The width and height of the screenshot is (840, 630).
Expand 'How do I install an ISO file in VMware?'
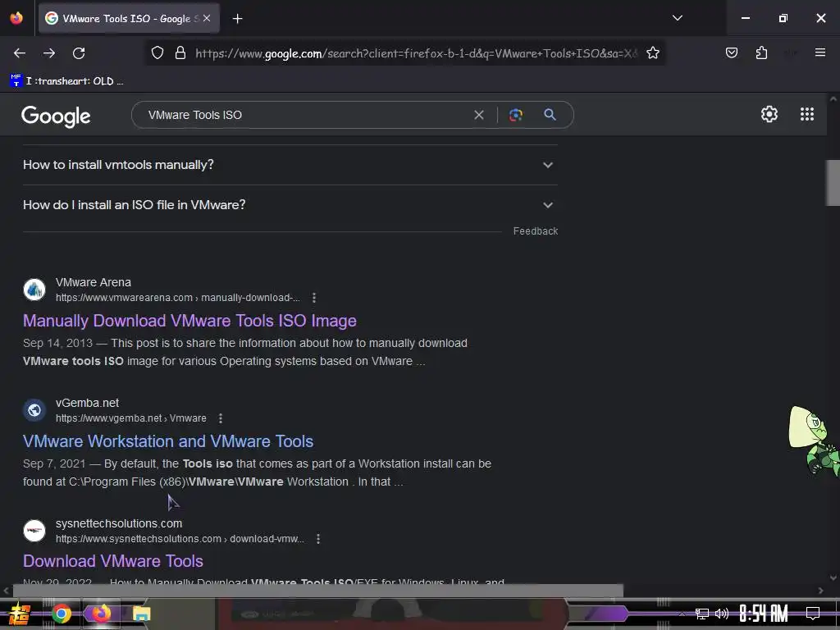pyautogui.click(x=290, y=205)
